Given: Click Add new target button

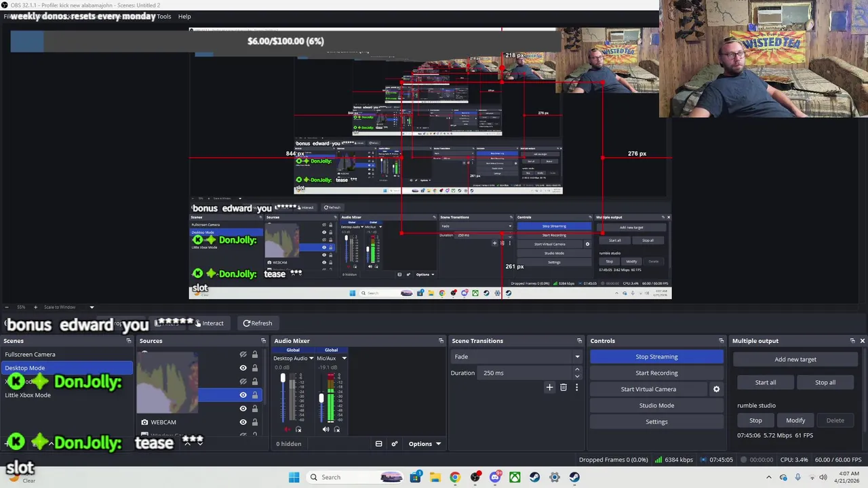Looking at the screenshot, I should click(795, 359).
